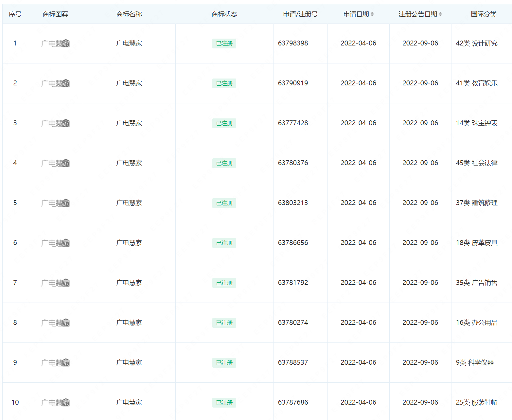Select registration number 63803213
This screenshot has height=420, width=512.
(x=293, y=203)
